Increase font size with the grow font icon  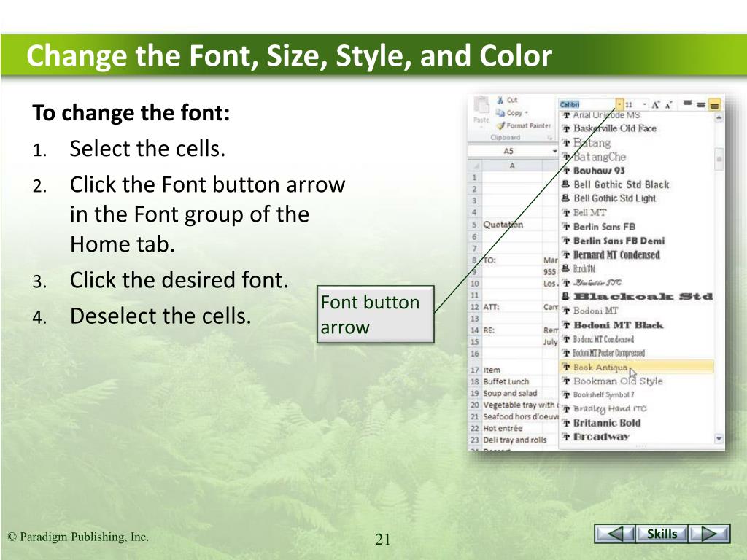tap(656, 105)
